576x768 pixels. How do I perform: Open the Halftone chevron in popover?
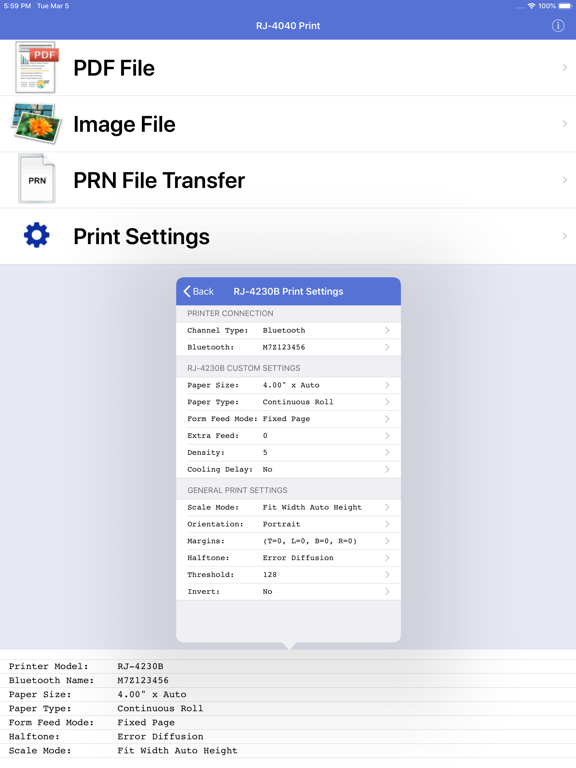coord(387,558)
